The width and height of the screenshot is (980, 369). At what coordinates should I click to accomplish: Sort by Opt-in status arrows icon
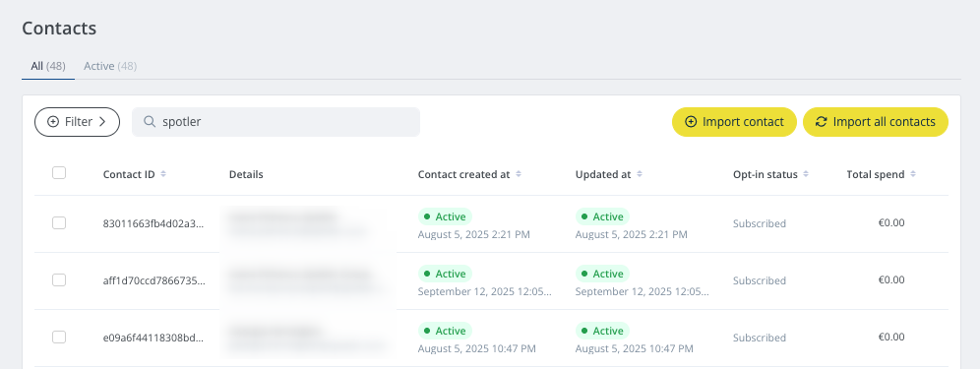(x=806, y=174)
